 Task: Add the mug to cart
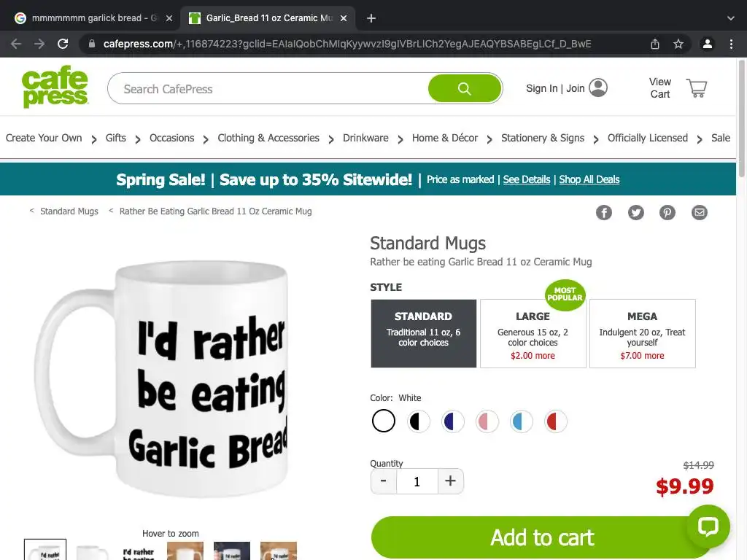pyautogui.click(x=542, y=537)
